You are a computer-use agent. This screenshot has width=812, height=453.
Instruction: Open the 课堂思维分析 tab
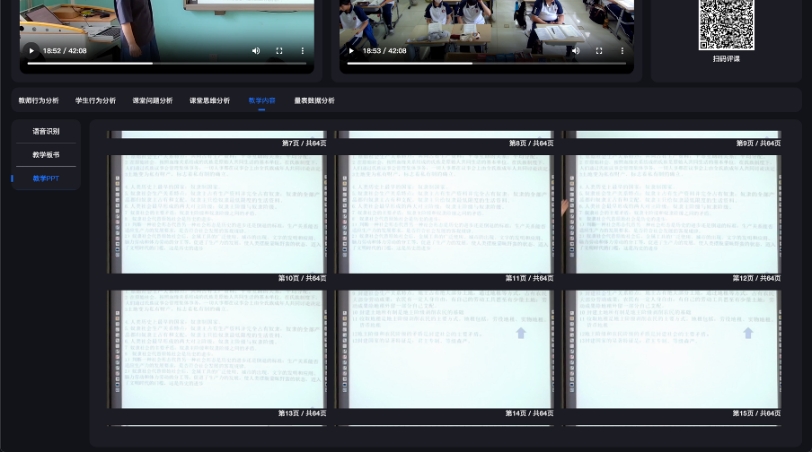pyautogui.click(x=209, y=101)
